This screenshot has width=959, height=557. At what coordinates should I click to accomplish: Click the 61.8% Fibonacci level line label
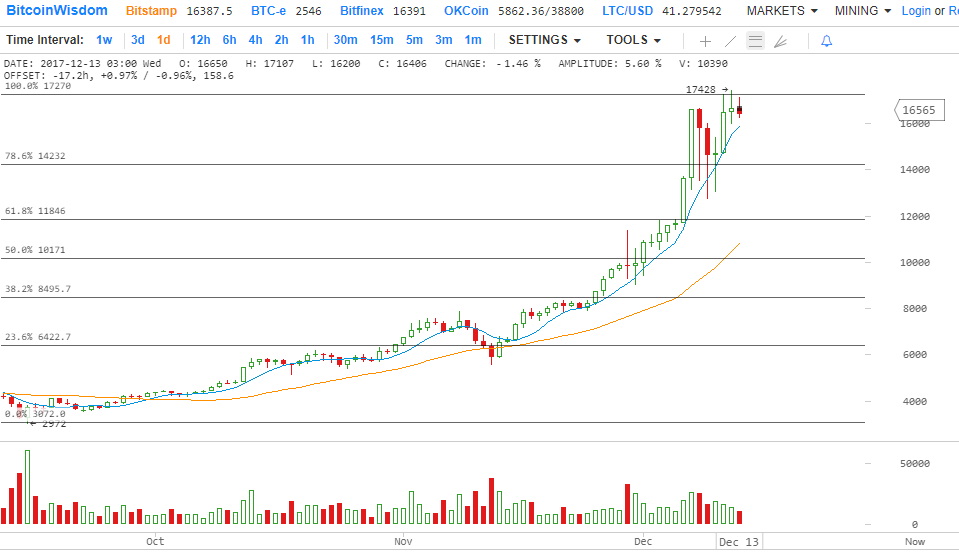pyautogui.click(x=36, y=211)
